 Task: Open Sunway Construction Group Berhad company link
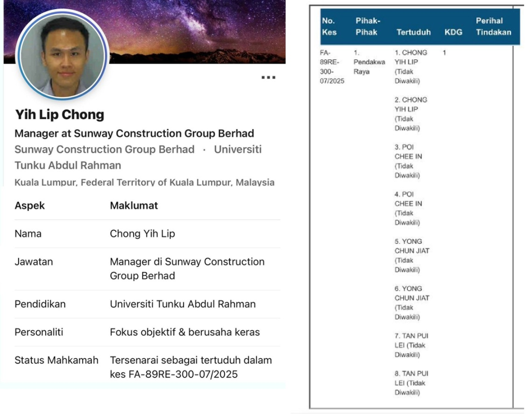point(104,149)
